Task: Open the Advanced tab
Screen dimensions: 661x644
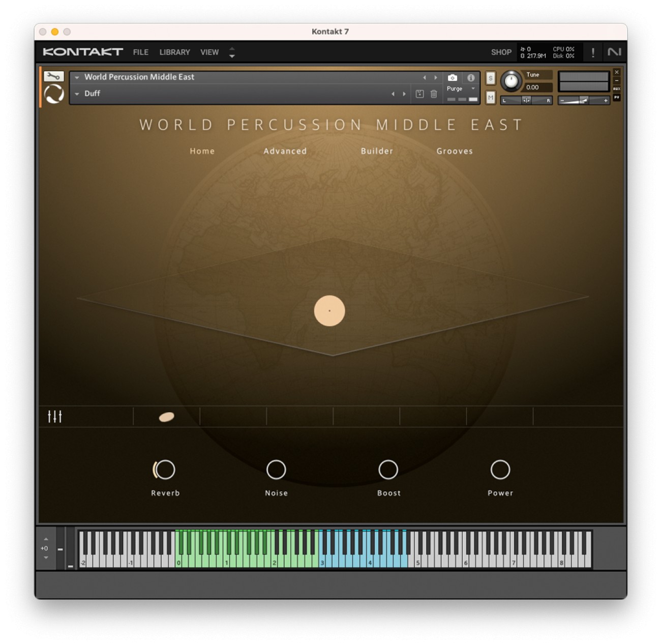Action: (285, 151)
